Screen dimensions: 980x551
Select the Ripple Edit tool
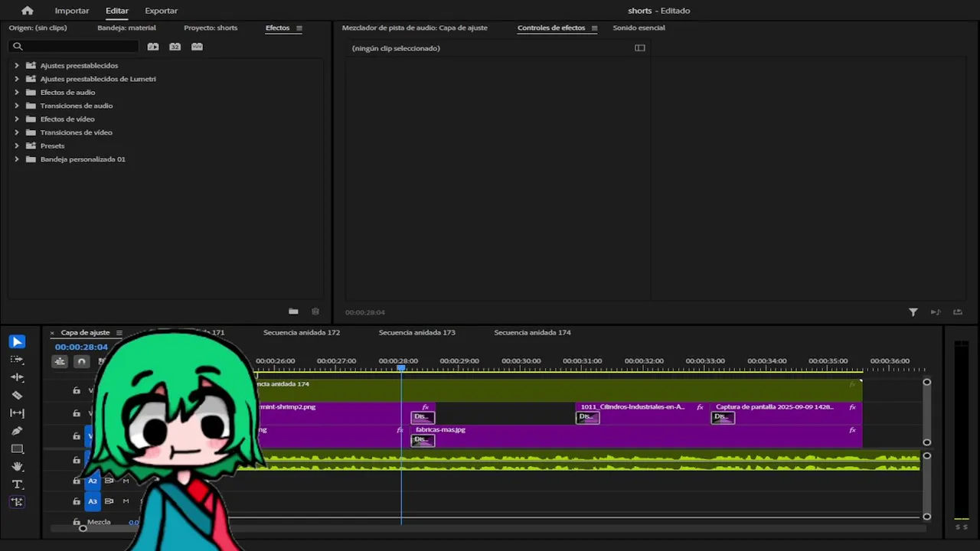coord(17,377)
